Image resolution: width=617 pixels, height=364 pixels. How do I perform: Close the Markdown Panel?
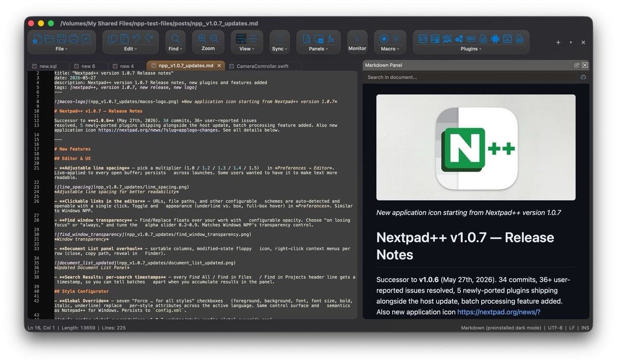coord(585,65)
